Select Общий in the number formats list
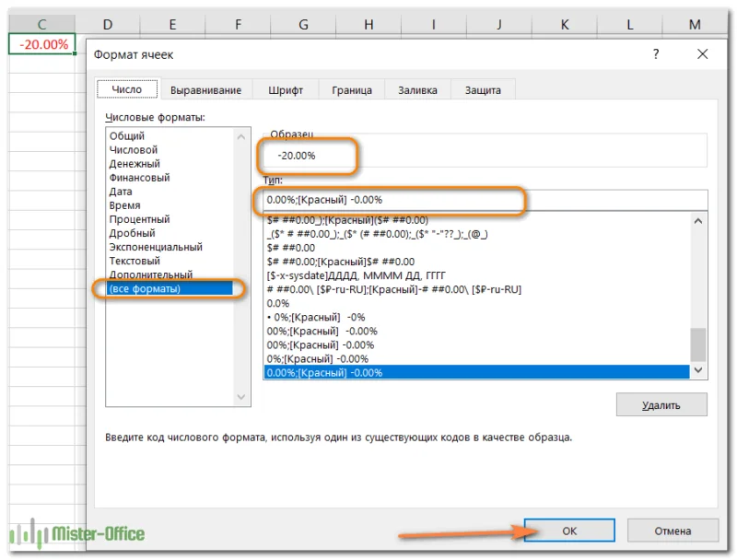The width and height of the screenshot is (737, 560). 127,136
